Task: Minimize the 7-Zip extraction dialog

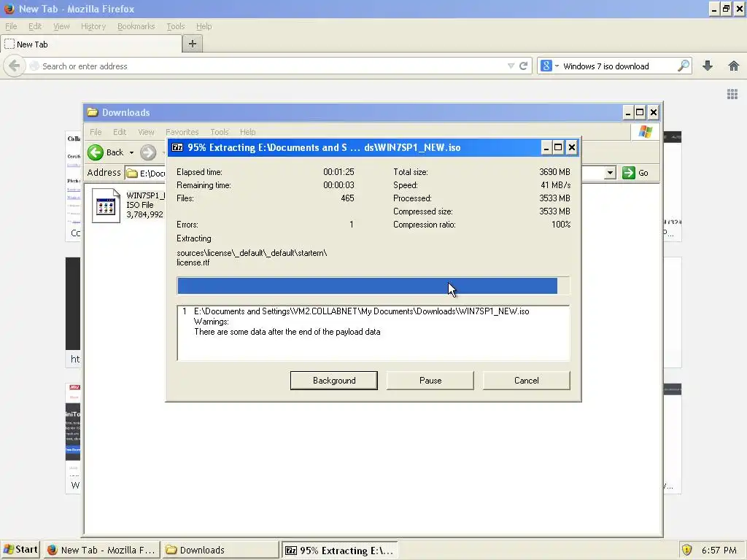Action: (x=546, y=147)
